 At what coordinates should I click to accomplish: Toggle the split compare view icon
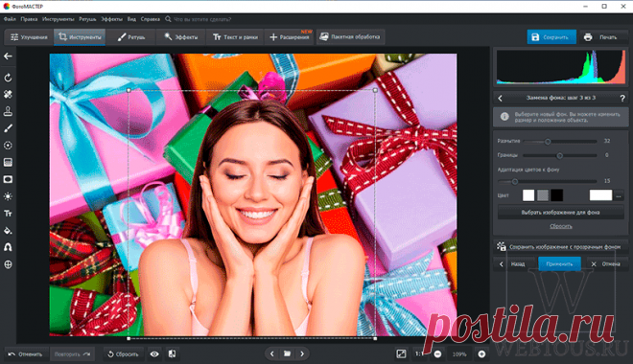point(172,353)
